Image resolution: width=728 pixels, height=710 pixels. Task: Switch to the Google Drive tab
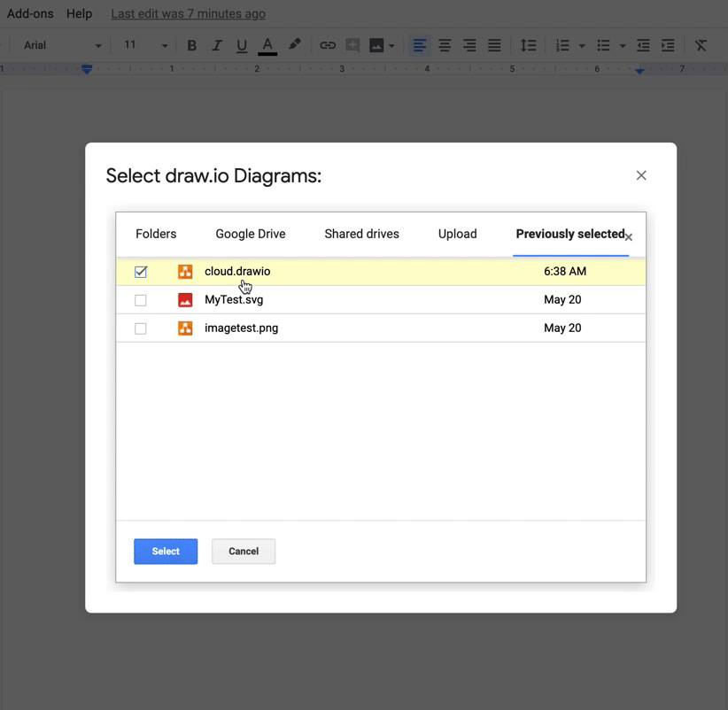coord(251,234)
